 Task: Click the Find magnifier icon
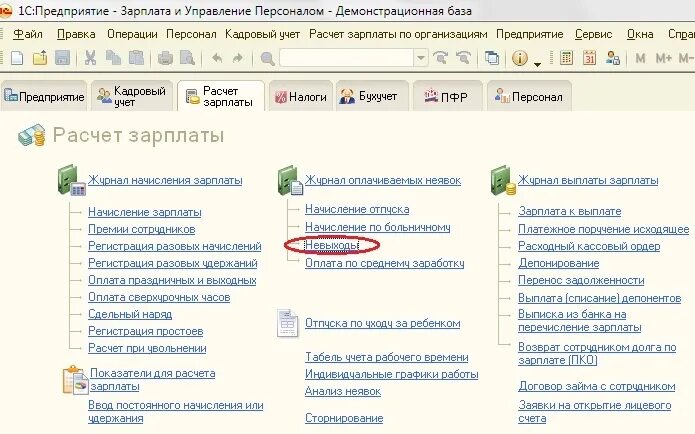point(267,58)
